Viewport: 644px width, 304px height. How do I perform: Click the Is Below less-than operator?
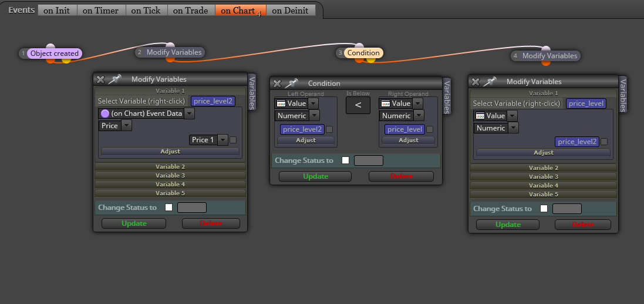pos(358,105)
